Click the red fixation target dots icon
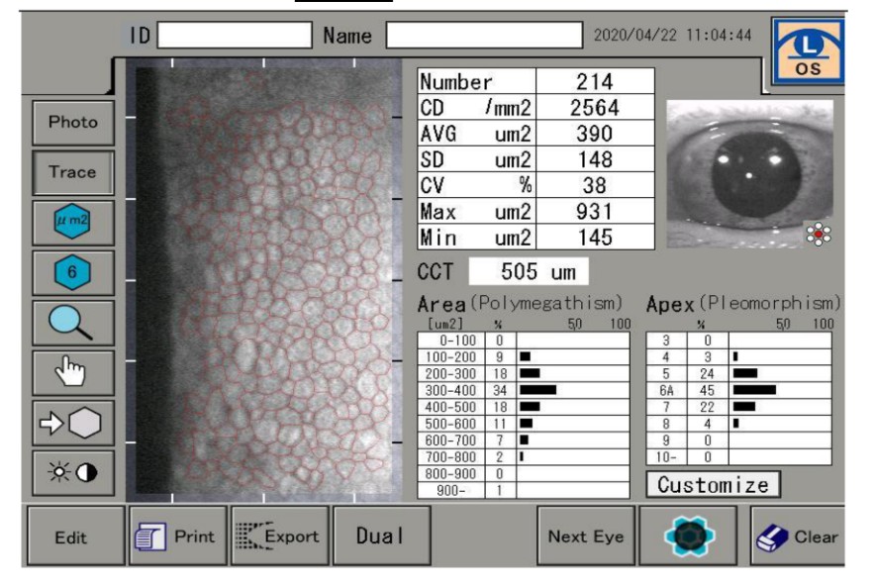This screenshot has height=588, width=874. click(819, 234)
